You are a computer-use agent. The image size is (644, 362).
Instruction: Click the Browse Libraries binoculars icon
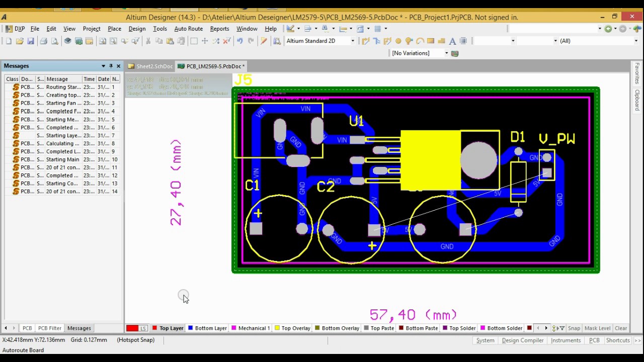[277, 41]
